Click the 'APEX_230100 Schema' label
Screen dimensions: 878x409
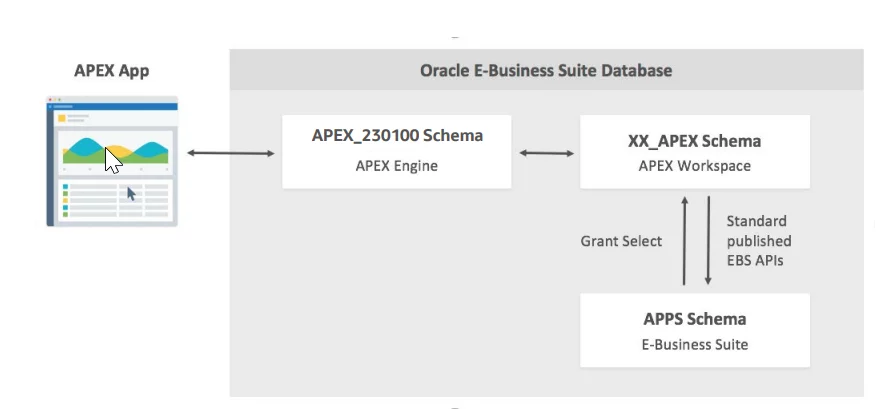coord(397,136)
